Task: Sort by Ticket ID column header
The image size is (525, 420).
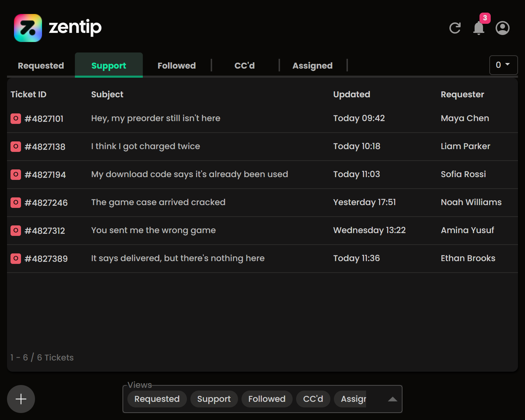Action: click(x=28, y=94)
